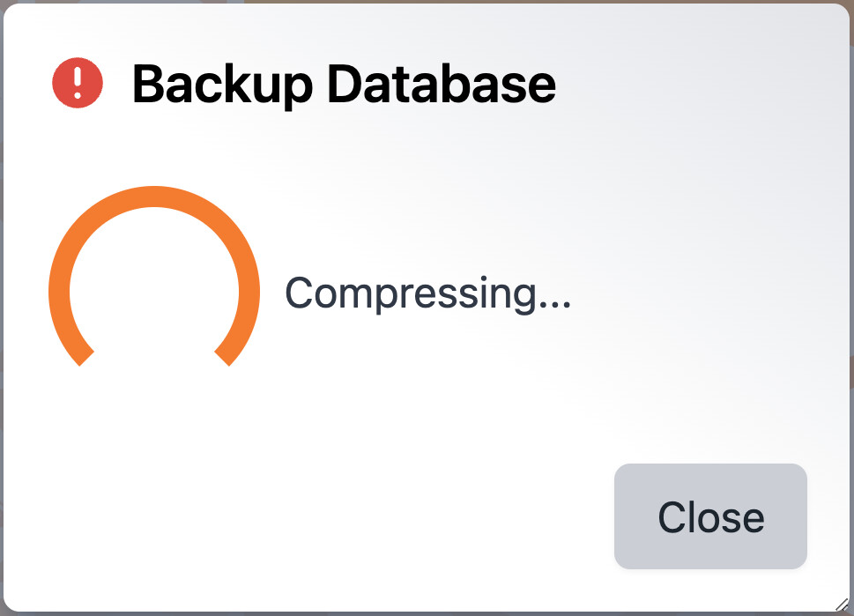Click the resize grip in dialog corner
This screenshot has width=854, height=616.
pos(840,604)
